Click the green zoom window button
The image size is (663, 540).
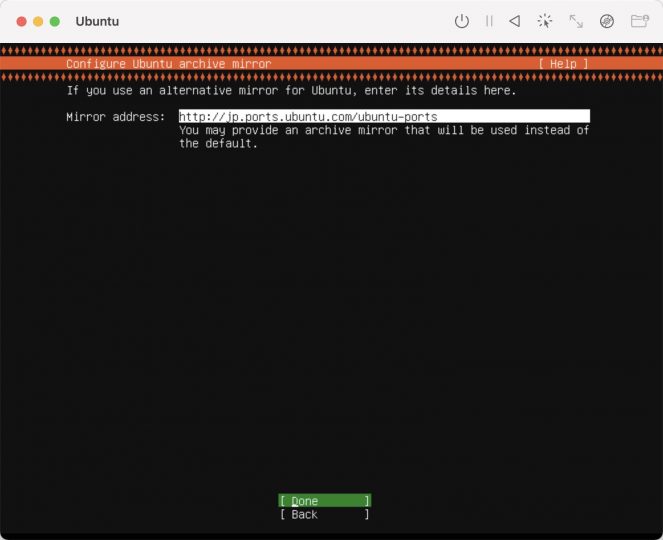coord(55,21)
